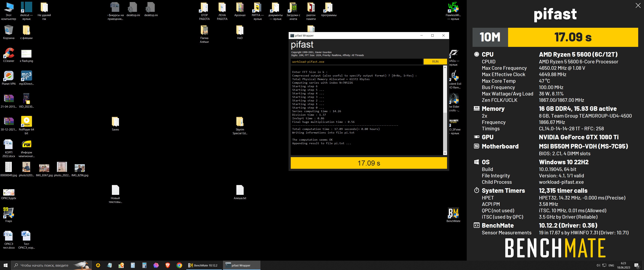644x270 pixels.
Task: Open the volume control in system tray
Action: (598, 265)
